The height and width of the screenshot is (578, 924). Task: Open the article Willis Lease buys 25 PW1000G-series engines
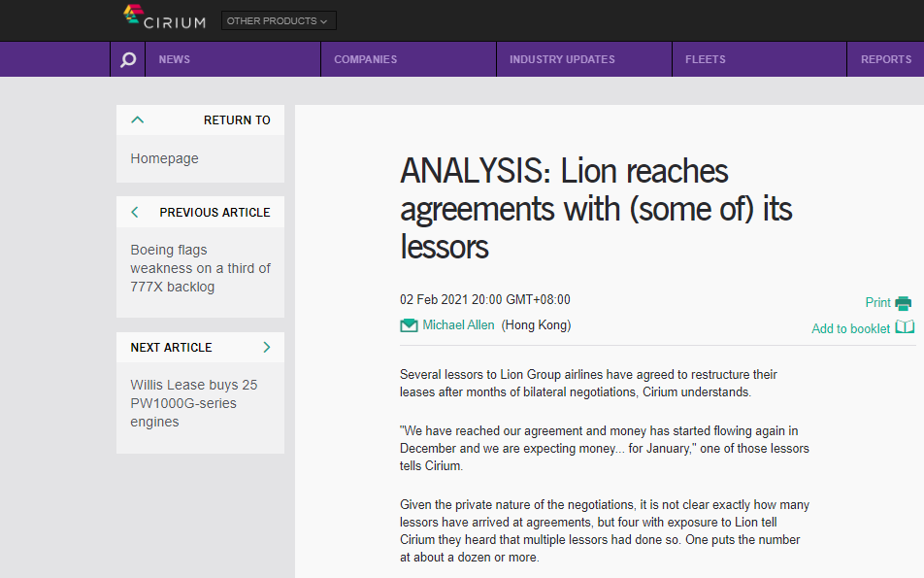(x=194, y=403)
